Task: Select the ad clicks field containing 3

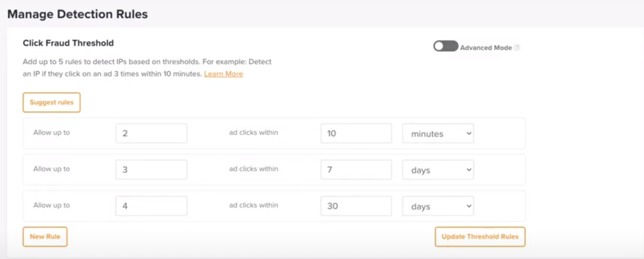Action: coord(151,170)
